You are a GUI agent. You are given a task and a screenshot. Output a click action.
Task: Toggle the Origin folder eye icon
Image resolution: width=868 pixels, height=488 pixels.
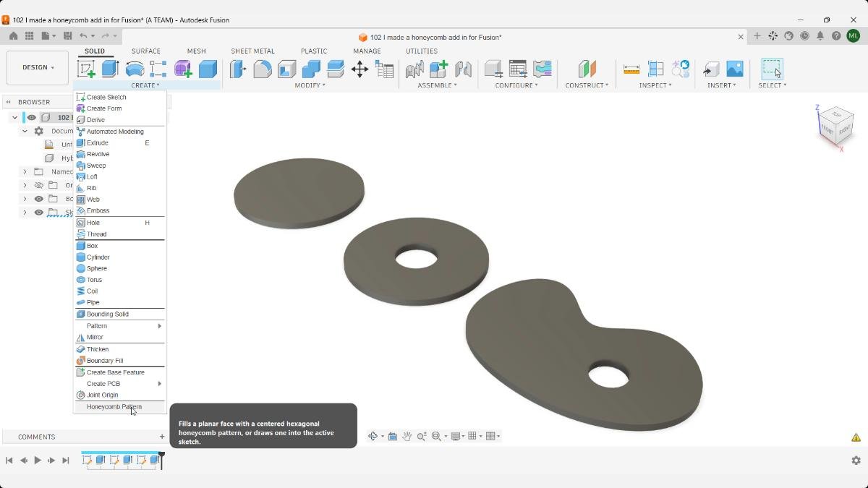[x=39, y=185]
